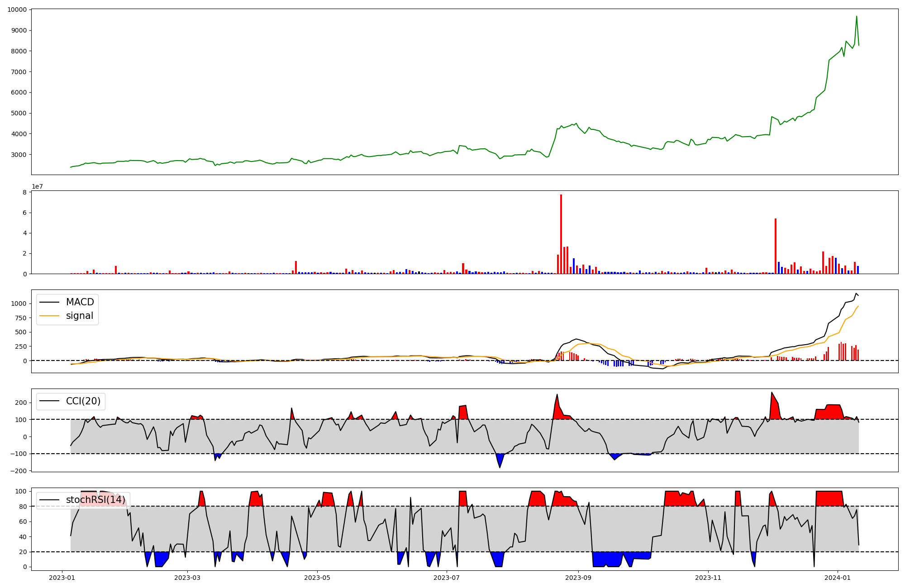Click the stochRSI(14) legend label
Image resolution: width=905 pixels, height=588 pixels.
(x=95, y=500)
